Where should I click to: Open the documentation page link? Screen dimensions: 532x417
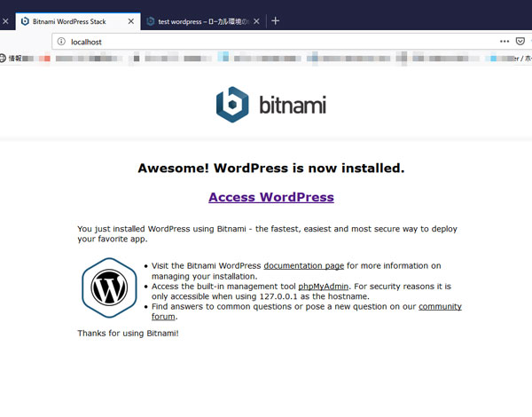click(303, 266)
